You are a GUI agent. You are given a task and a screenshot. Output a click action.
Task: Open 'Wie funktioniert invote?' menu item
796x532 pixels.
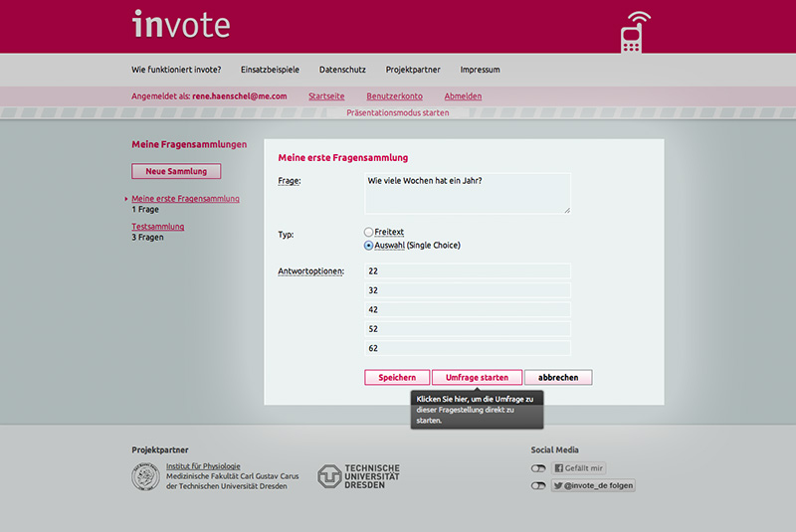click(x=176, y=70)
